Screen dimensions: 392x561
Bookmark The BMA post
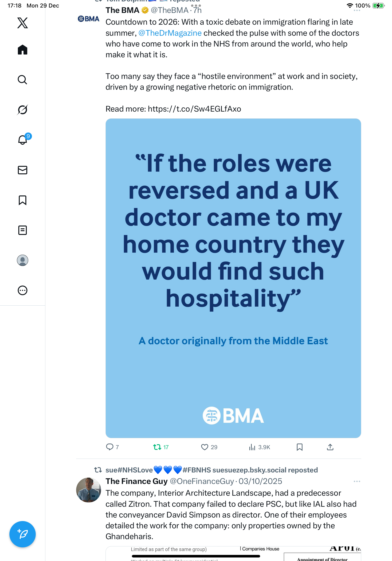click(299, 447)
